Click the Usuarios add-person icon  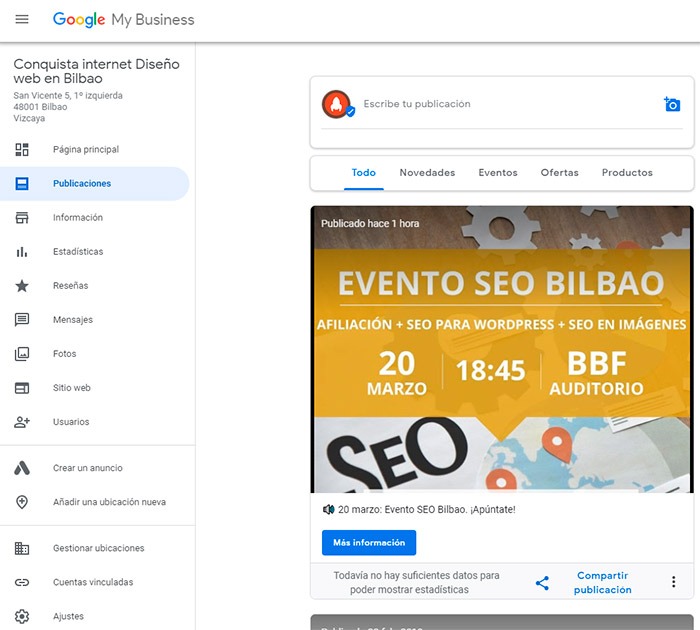point(22,422)
